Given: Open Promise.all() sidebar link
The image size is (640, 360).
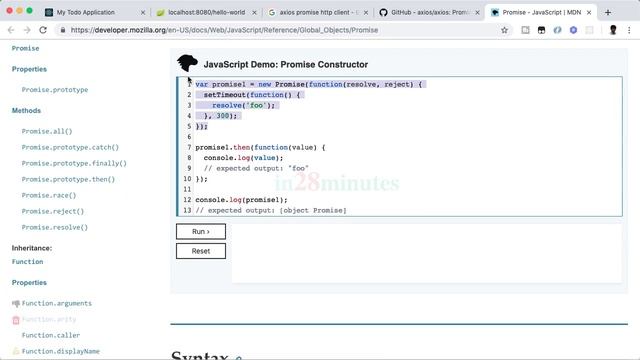Looking at the screenshot, I should coord(47,131).
